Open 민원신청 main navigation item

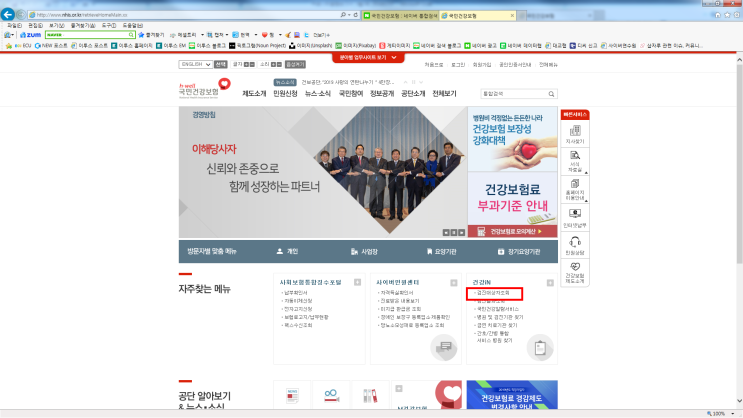[285, 94]
